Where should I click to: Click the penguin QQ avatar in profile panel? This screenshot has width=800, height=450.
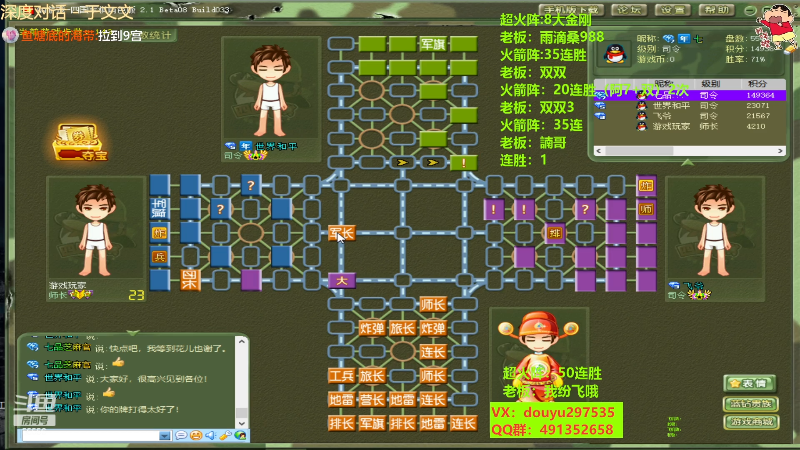click(615, 53)
